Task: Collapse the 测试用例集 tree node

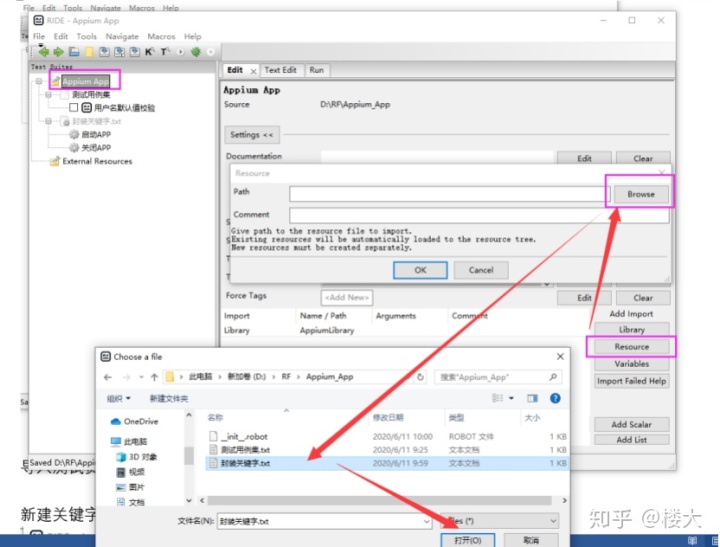Action: pyautogui.click(x=48, y=95)
